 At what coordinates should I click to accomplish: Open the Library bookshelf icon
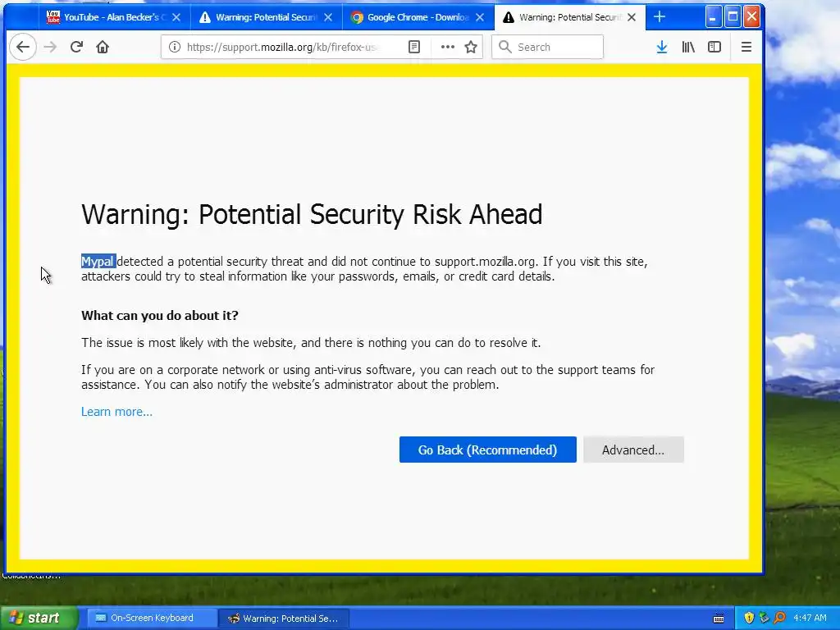688,47
